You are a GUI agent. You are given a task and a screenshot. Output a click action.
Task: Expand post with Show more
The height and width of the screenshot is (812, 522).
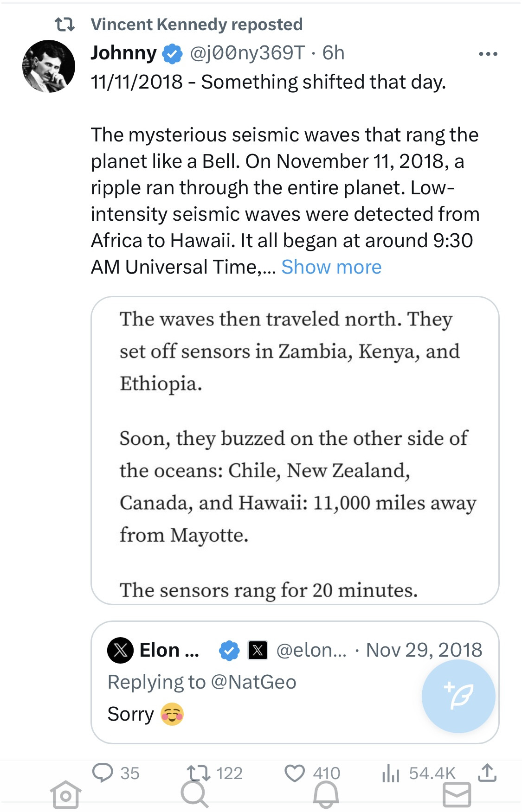tap(331, 267)
